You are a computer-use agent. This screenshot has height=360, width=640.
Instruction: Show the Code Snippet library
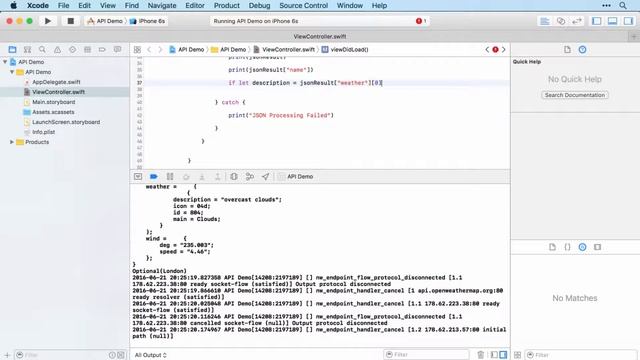click(x=567, y=247)
